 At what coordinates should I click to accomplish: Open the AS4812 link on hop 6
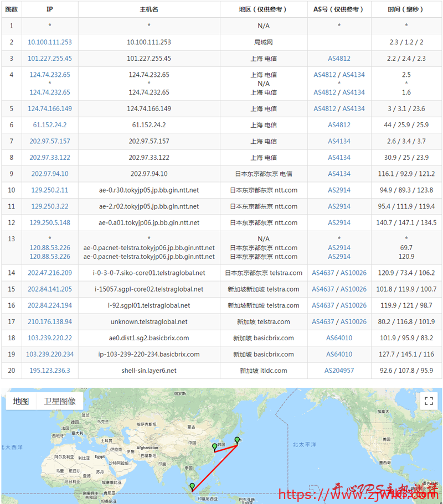pyautogui.click(x=339, y=124)
